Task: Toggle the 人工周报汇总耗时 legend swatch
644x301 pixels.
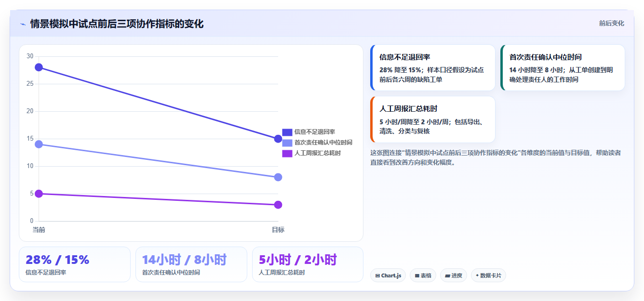Action: pos(287,153)
